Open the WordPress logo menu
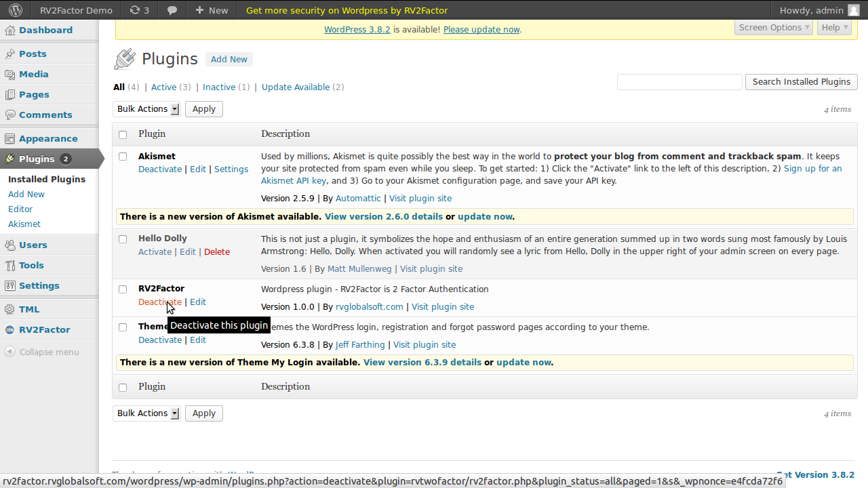868x488 pixels. point(16,10)
